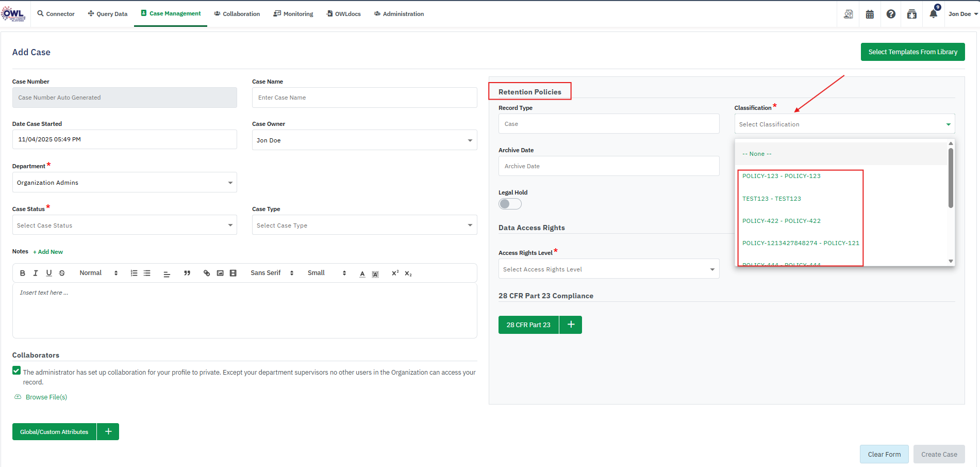Screen dimensions: 980x467
Task: Insert an image in the Notes editor
Action: pyautogui.click(x=220, y=273)
